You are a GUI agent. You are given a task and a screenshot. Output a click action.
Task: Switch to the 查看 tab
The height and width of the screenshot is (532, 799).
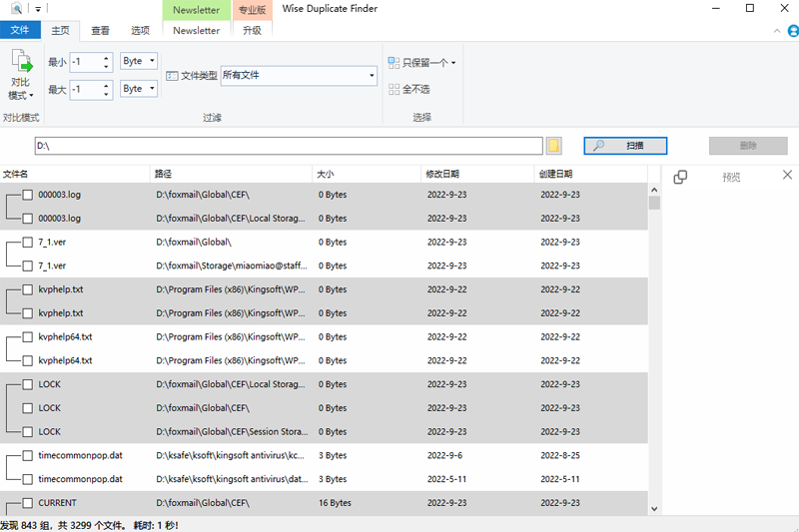click(100, 31)
